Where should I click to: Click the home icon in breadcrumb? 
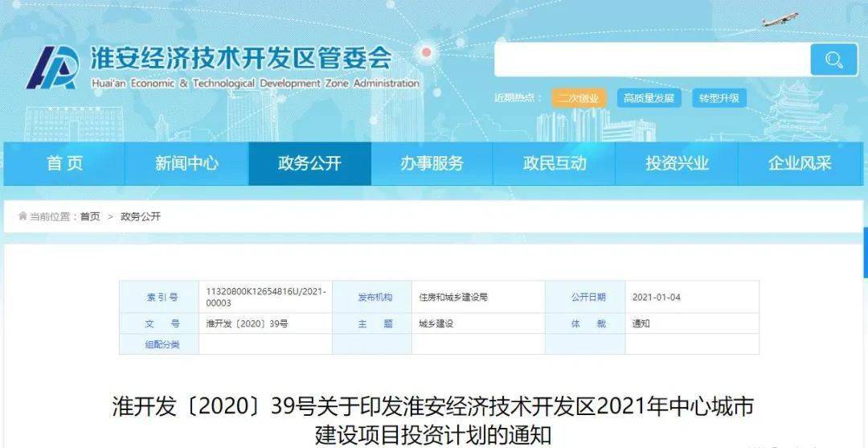tap(23, 216)
